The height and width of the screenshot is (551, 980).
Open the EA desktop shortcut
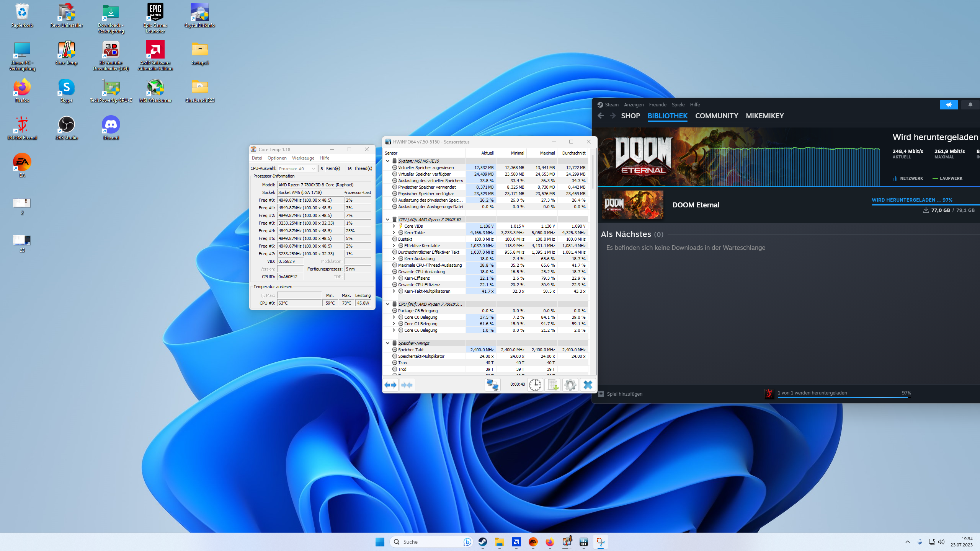coord(22,166)
